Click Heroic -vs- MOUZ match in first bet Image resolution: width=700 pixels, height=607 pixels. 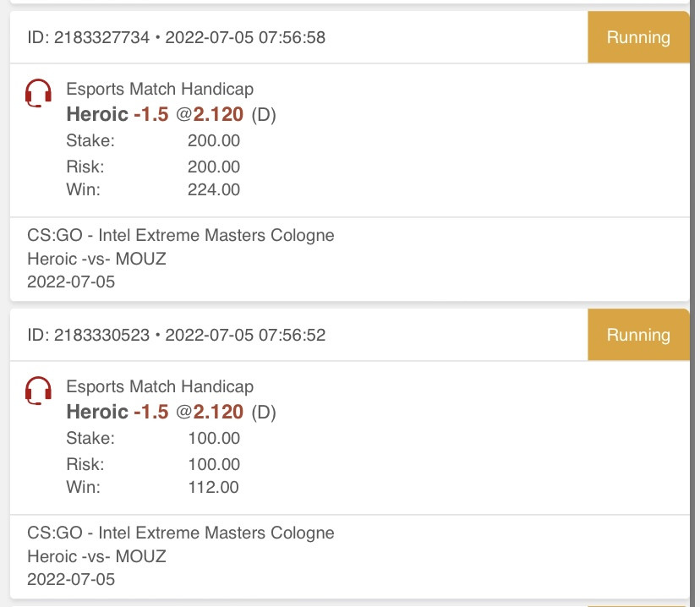(x=97, y=259)
